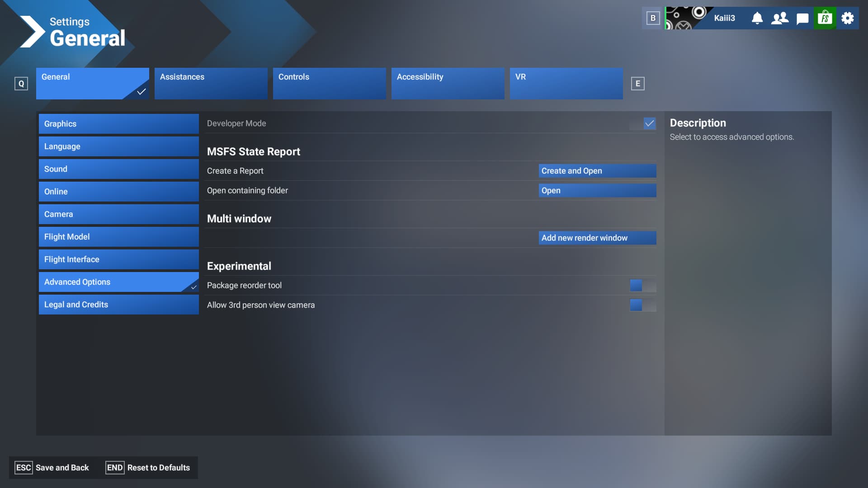This screenshot has height=488, width=868.
Task: Click Open containing folder button
Action: pyautogui.click(x=596, y=190)
